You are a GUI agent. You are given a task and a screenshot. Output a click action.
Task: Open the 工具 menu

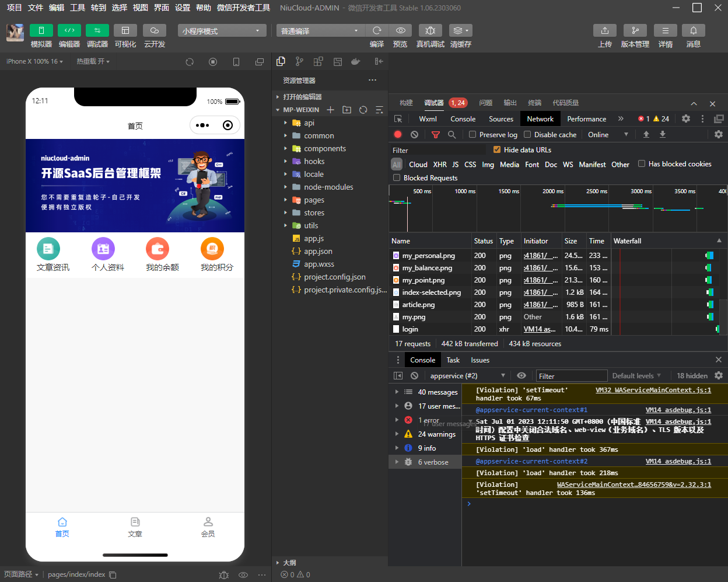(78, 8)
